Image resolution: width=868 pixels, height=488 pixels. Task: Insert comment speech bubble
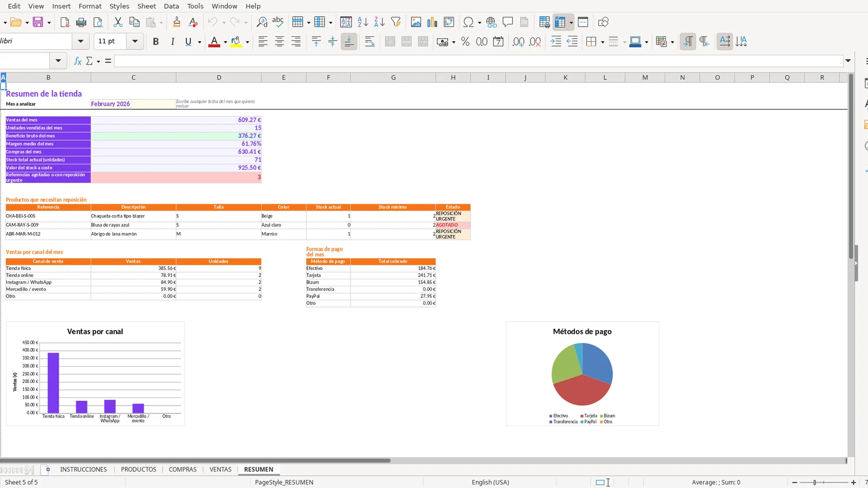[x=508, y=22]
